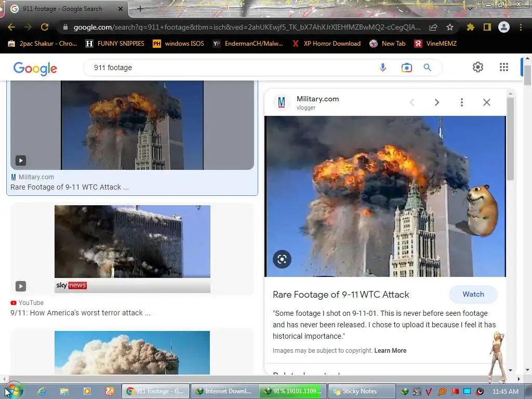
Task: Switch to the 91% download progress taskbar item
Action: coord(292,391)
